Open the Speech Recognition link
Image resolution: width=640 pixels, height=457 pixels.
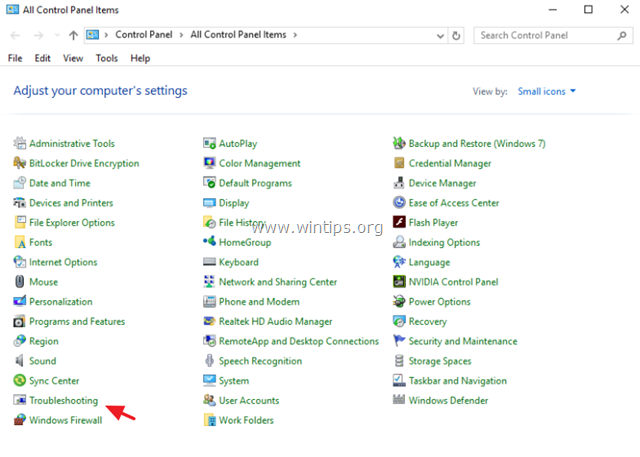[260, 361]
